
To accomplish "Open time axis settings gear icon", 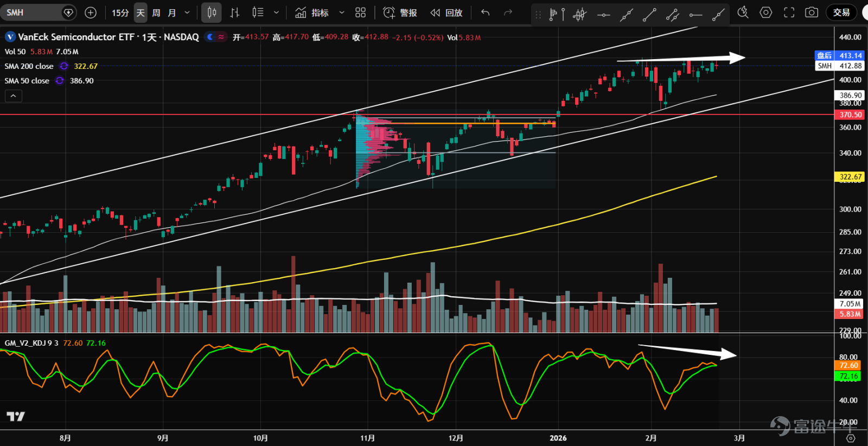I will pyautogui.click(x=851, y=438).
